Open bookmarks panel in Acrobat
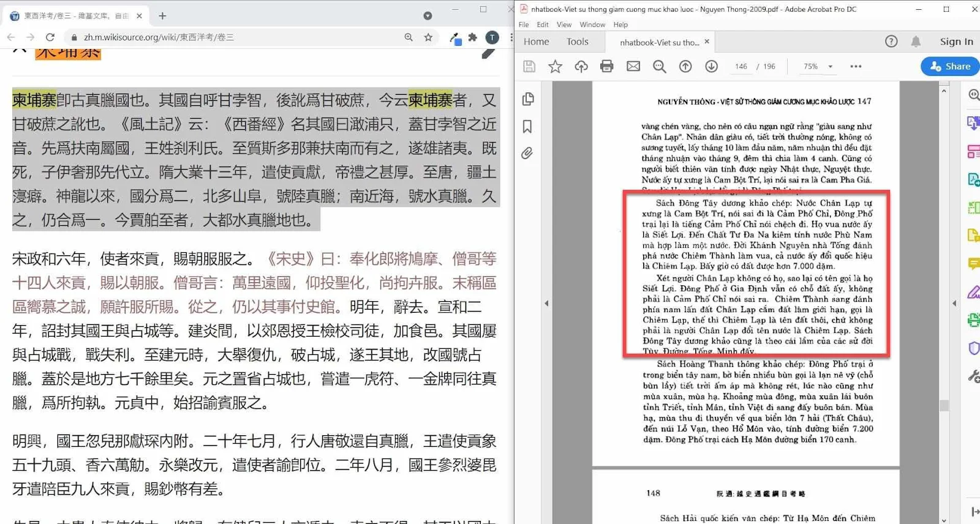 pyautogui.click(x=527, y=127)
